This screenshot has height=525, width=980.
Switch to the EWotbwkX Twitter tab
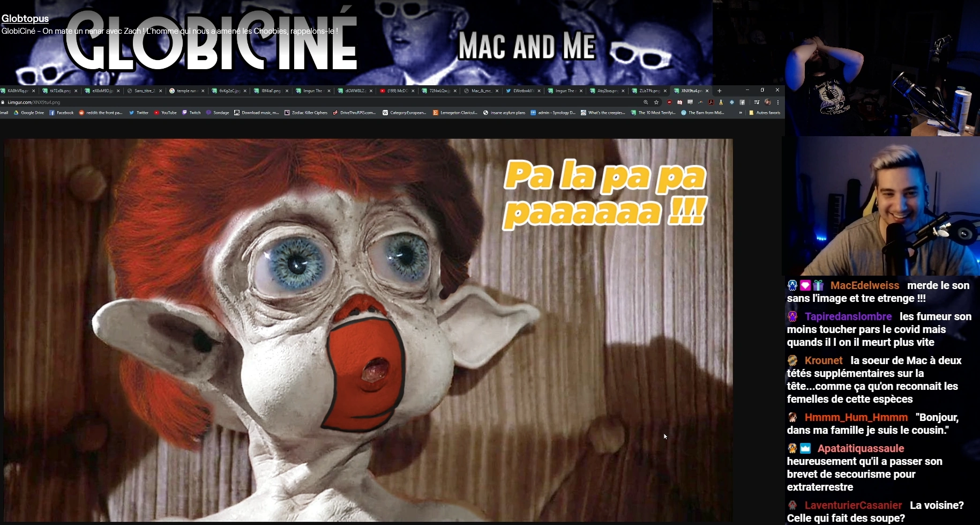pyautogui.click(x=522, y=91)
